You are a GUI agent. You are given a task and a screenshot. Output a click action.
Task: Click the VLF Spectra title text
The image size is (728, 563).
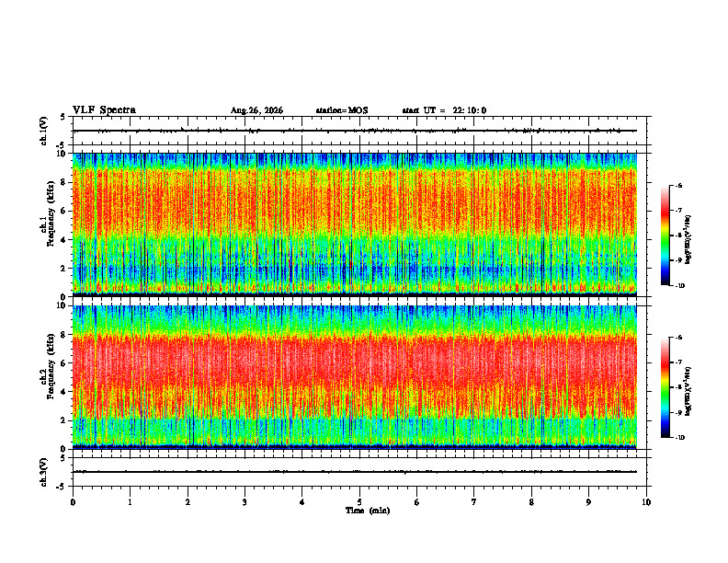tap(104, 110)
